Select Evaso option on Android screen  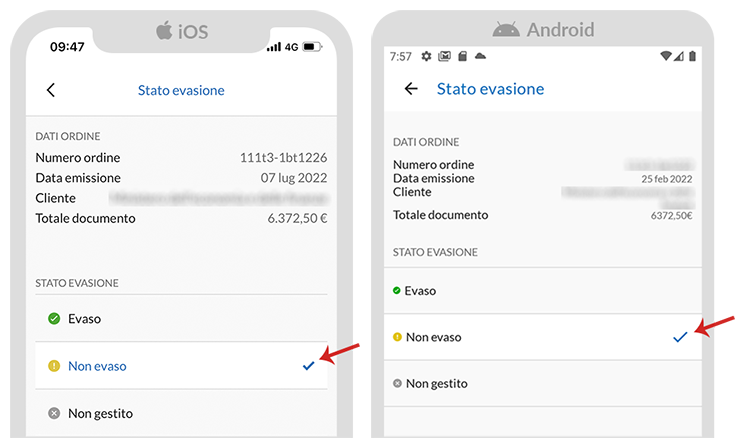point(543,291)
